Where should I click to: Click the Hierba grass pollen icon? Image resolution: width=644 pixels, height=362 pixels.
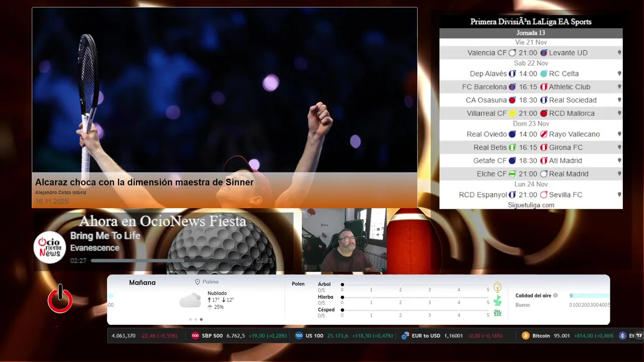(498, 301)
